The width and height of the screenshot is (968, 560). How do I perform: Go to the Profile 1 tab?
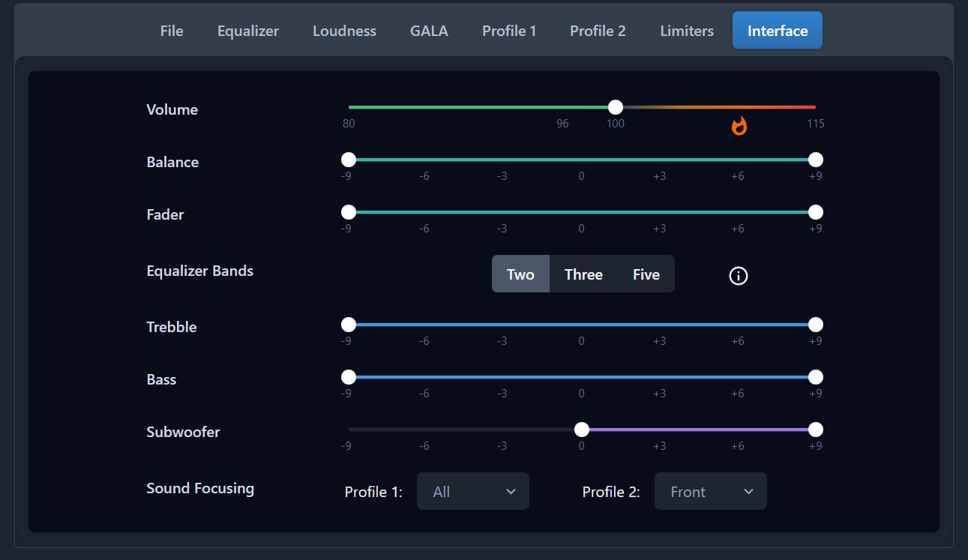pyautogui.click(x=509, y=31)
